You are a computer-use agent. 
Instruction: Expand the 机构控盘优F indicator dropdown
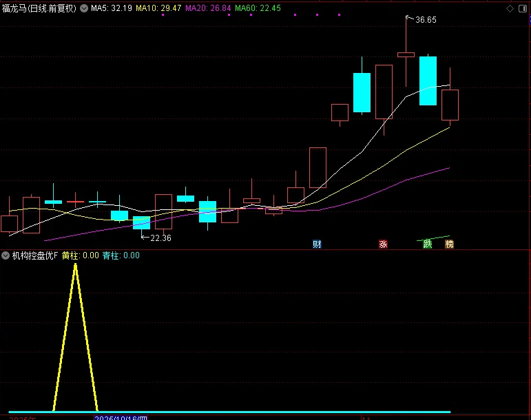click(6, 255)
